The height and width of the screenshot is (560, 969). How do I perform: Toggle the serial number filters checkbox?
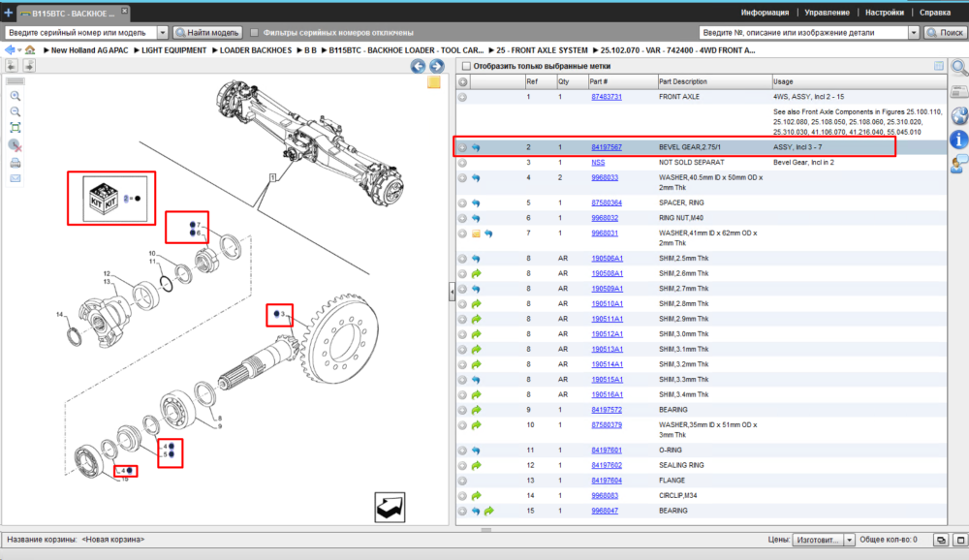tap(254, 33)
